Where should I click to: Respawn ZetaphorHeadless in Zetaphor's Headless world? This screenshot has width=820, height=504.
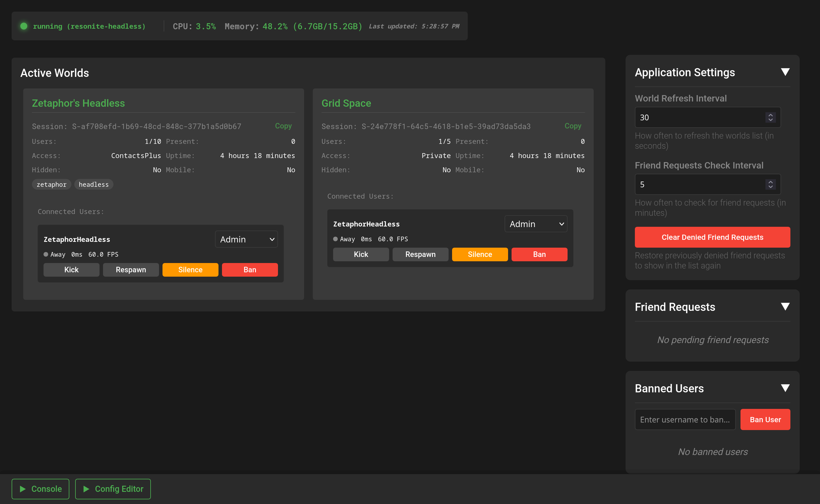tap(131, 270)
